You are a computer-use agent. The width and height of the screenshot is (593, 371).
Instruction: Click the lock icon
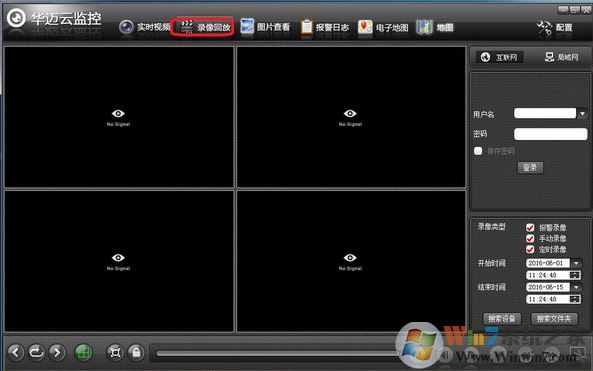136,352
